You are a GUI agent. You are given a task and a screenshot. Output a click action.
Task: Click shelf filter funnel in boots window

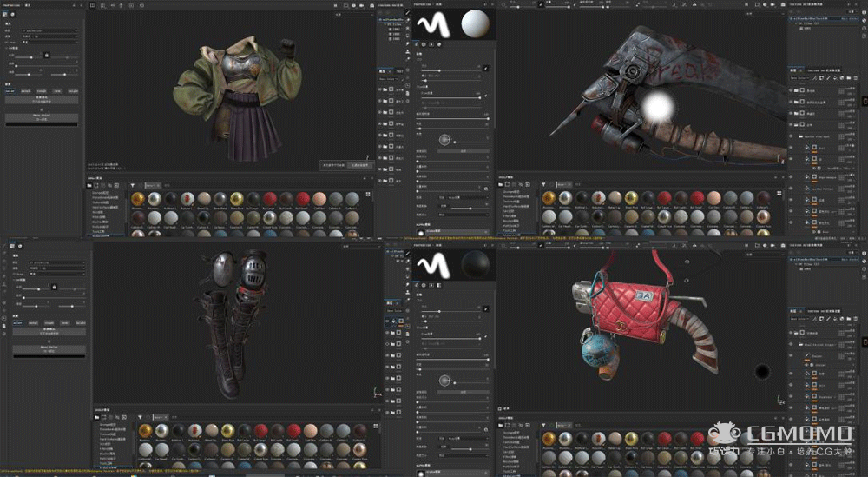[x=140, y=417]
